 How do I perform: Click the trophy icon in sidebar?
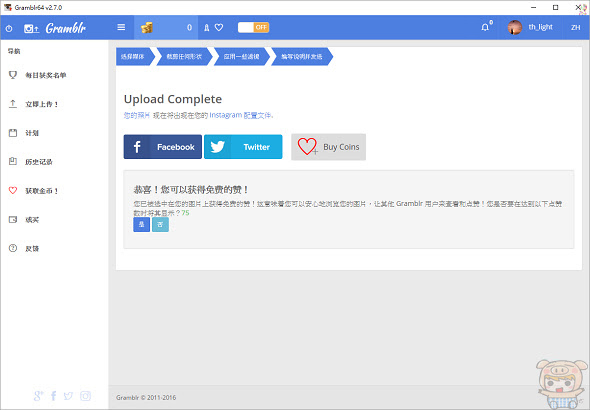13,75
